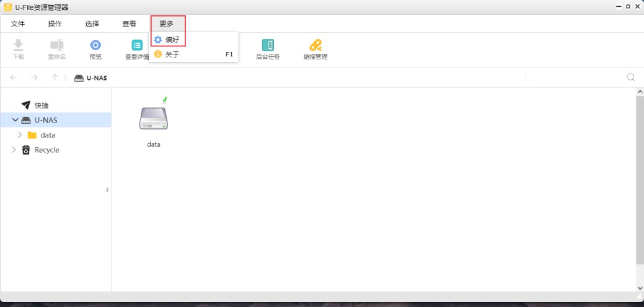Click the vertical scrollbar down arrow

640,288
